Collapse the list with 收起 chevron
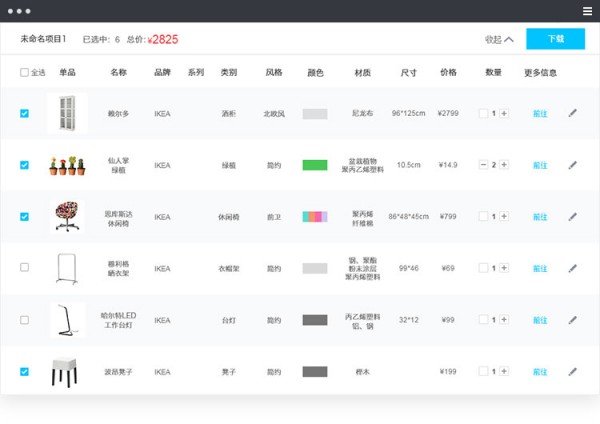Image resolution: width=600 pixels, height=424 pixels. (x=499, y=40)
